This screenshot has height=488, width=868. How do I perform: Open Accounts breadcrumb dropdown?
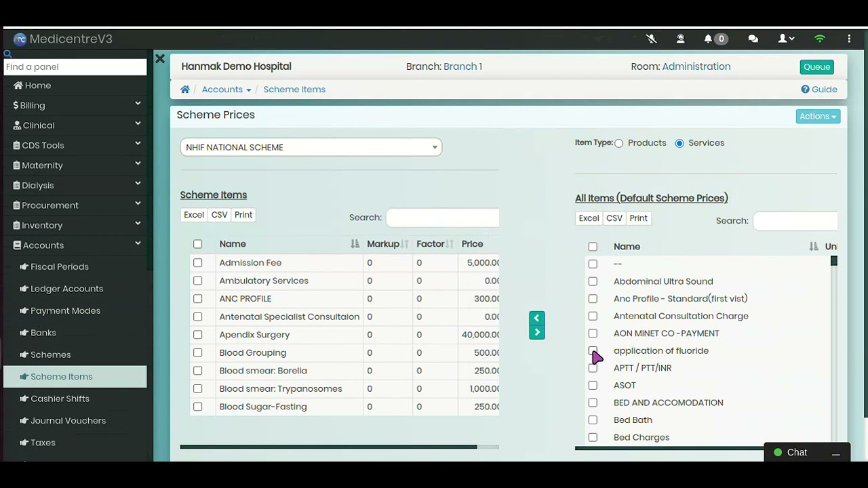pyautogui.click(x=226, y=89)
